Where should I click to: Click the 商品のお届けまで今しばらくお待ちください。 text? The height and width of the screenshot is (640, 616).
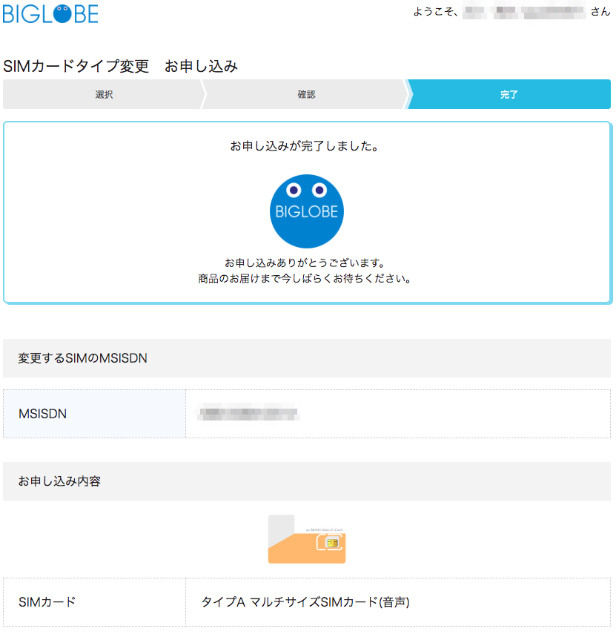pyautogui.click(x=305, y=279)
